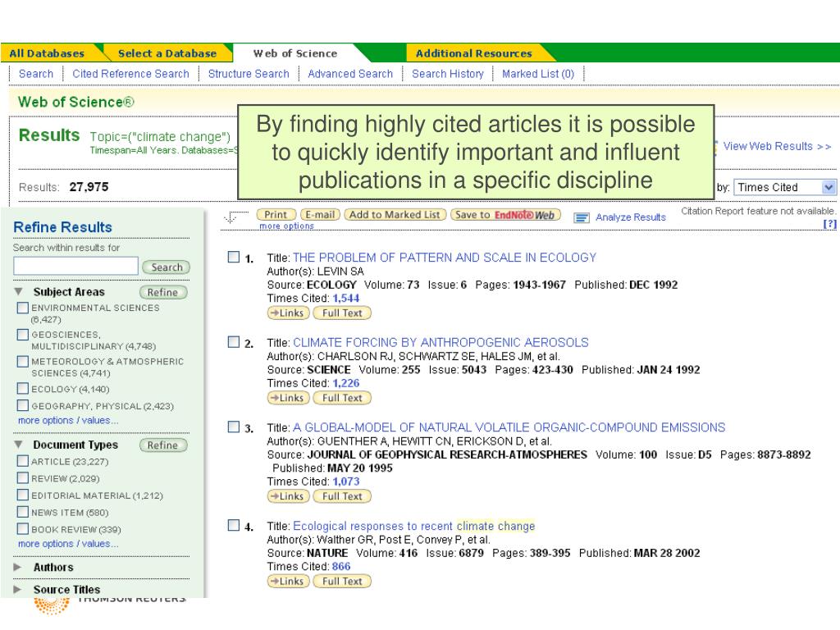Viewport: 840px width, 630px height.
Task: View the 1,226 citing articles
Action: pos(346,383)
